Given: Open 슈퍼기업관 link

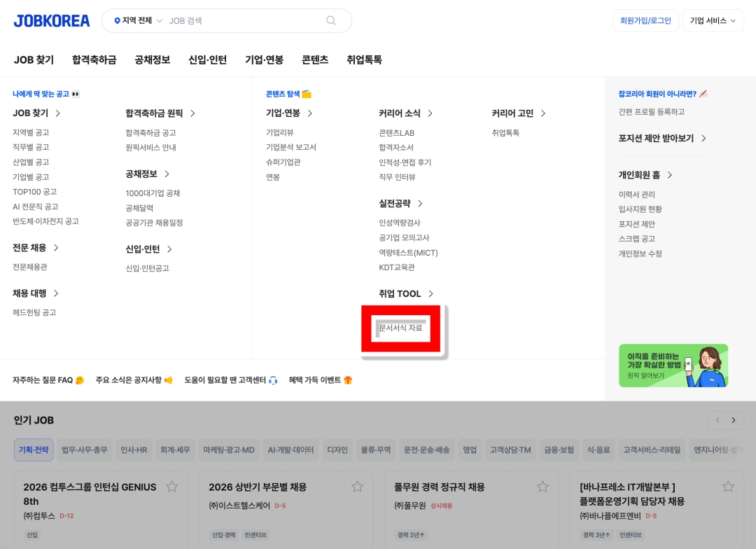Looking at the screenshot, I should tap(283, 162).
